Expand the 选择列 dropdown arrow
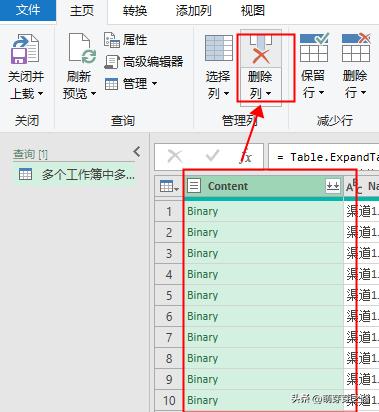 point(226,94)
